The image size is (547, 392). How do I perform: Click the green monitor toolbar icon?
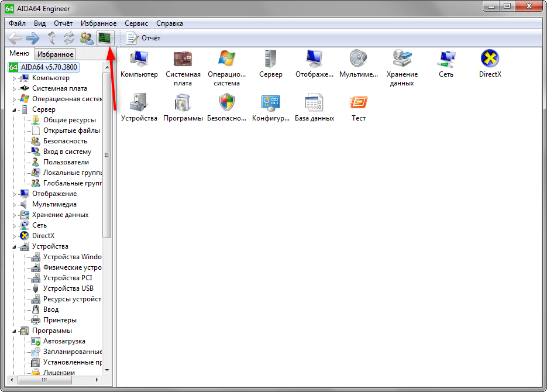(x=105, y=39)
